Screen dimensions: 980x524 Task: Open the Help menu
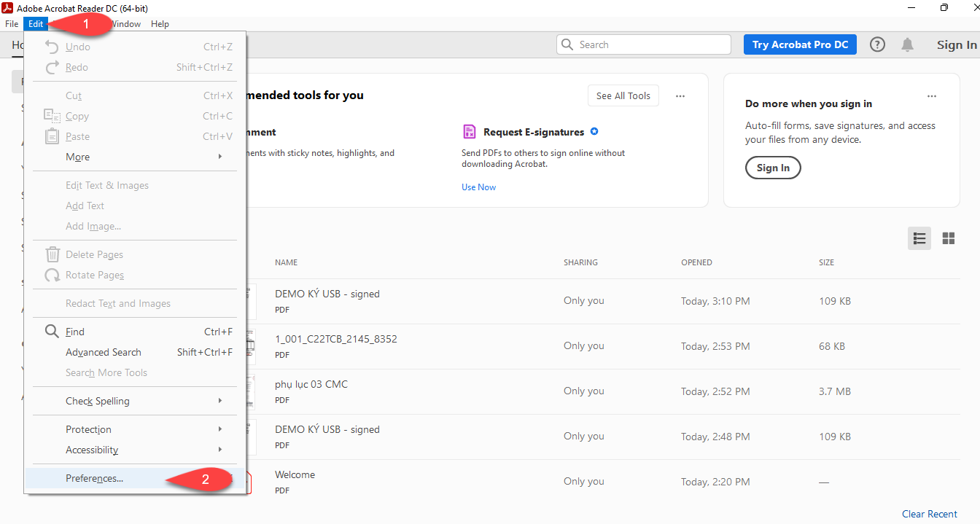[x=160, y=24]
